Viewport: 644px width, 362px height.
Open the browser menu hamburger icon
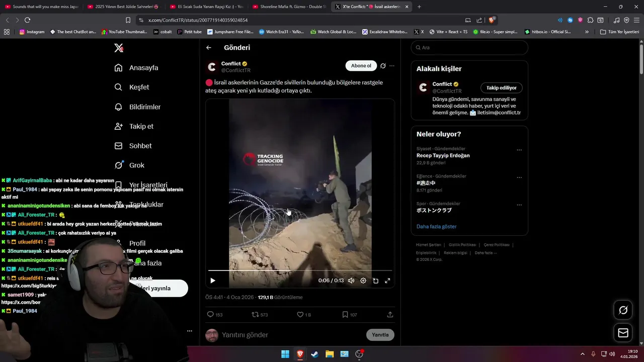[637, 20]
